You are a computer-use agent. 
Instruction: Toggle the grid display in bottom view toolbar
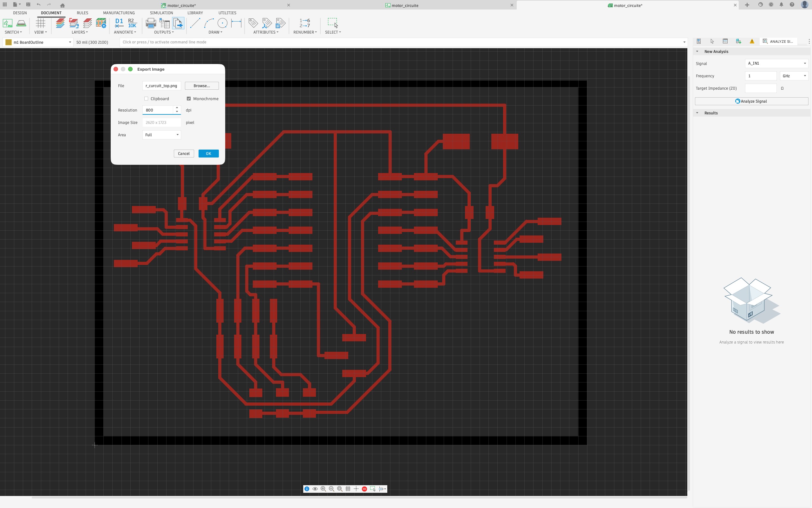347,489
